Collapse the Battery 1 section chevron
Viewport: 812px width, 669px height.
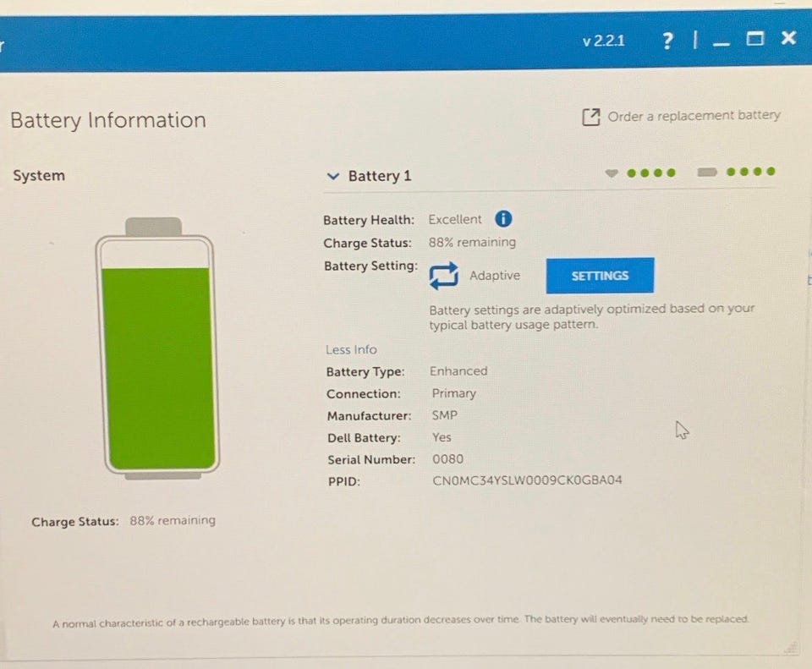[333, 177]
